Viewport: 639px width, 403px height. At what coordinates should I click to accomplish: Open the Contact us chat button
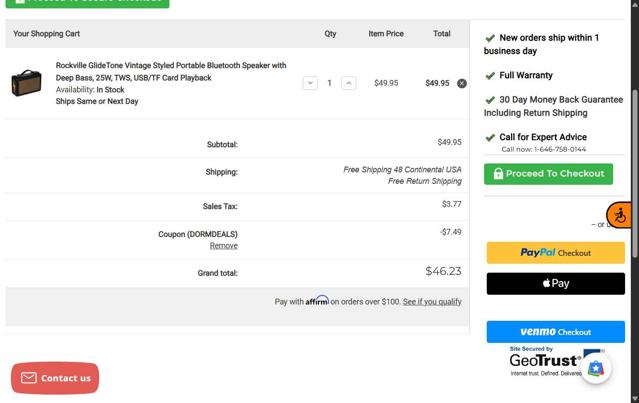[x=55, y=378]
